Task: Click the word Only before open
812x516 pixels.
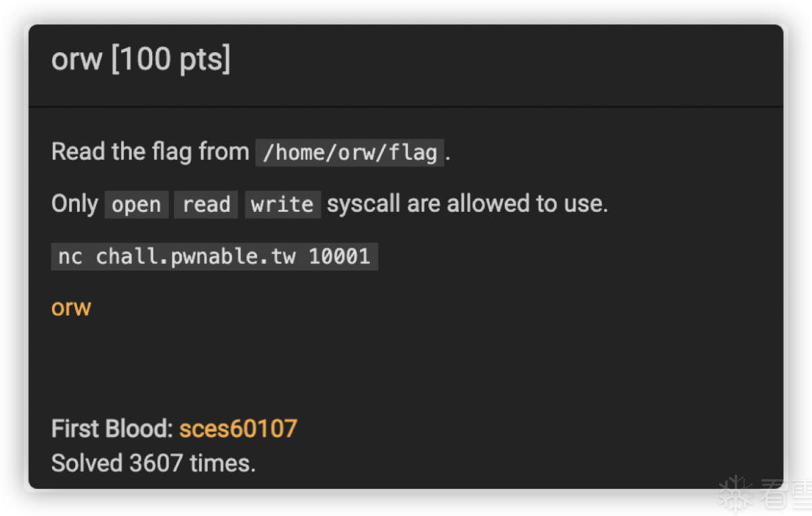Action: (74, 204)
